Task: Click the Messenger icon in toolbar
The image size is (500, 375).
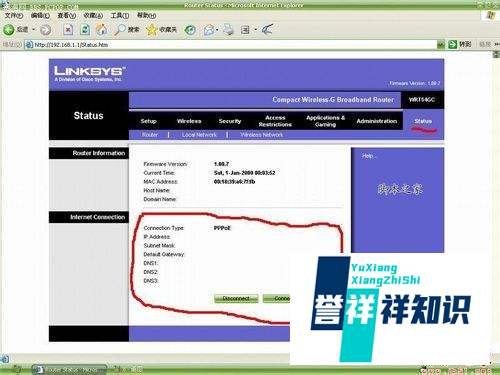Action: pos(267,30)
